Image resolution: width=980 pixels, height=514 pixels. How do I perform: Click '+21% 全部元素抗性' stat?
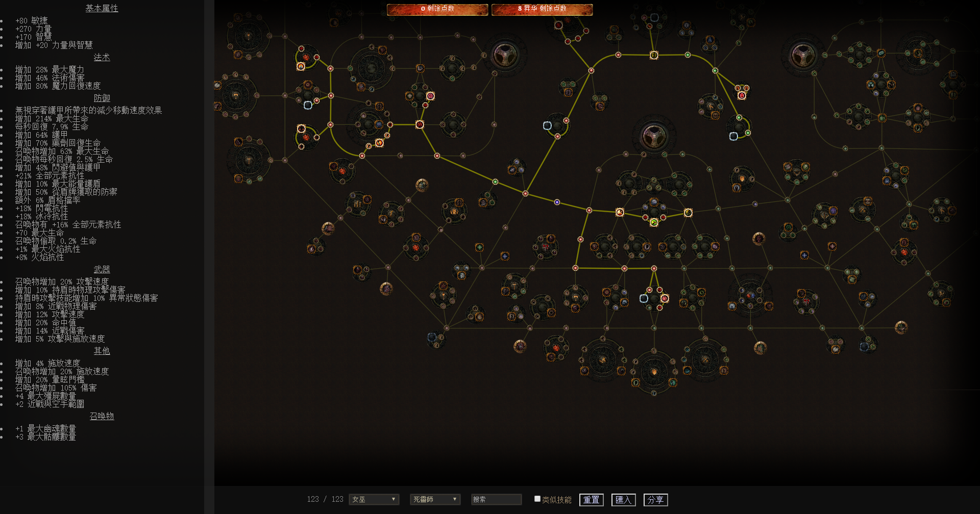(x=50, y=175)
